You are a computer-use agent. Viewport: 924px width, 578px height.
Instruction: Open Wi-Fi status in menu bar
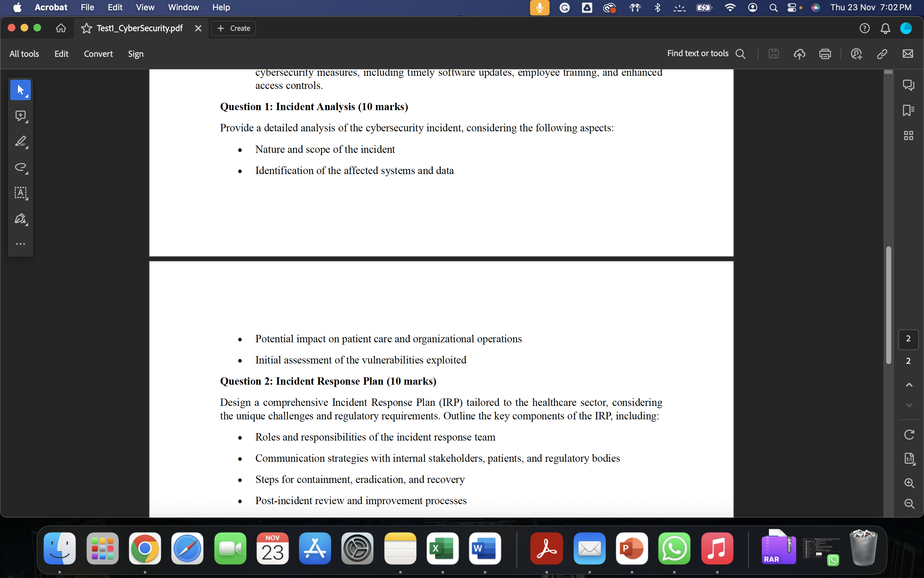(730, 8)
